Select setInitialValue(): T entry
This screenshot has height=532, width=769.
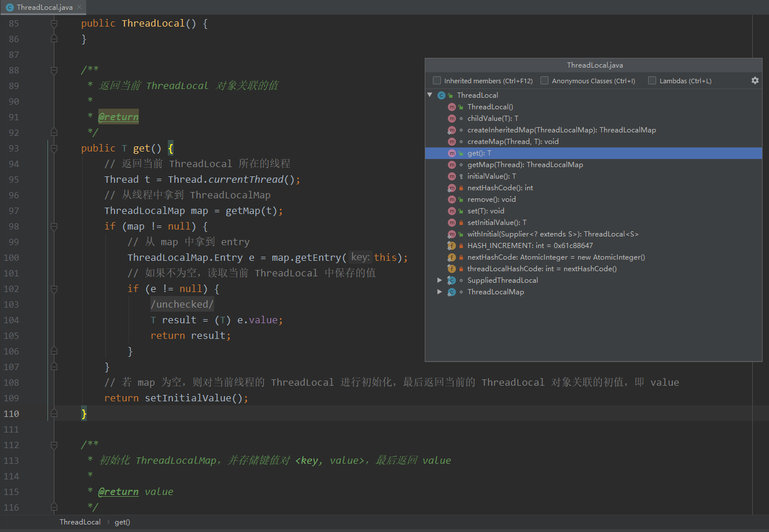click(x=594, y=223)
